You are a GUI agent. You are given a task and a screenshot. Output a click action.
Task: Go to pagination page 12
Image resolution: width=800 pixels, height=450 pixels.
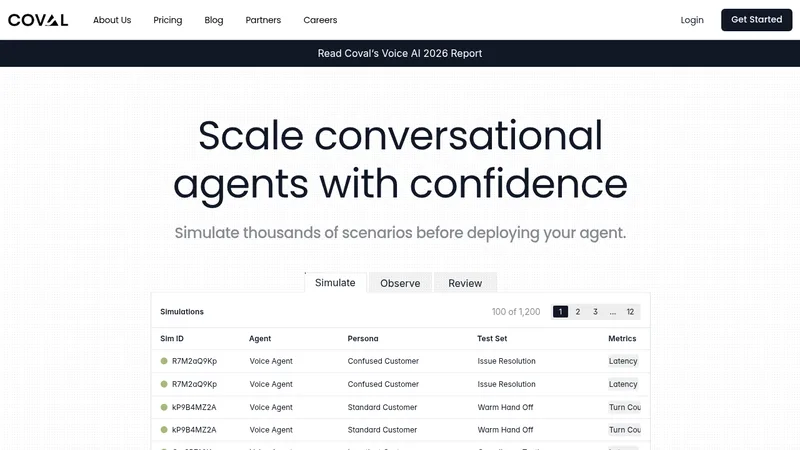630,312
